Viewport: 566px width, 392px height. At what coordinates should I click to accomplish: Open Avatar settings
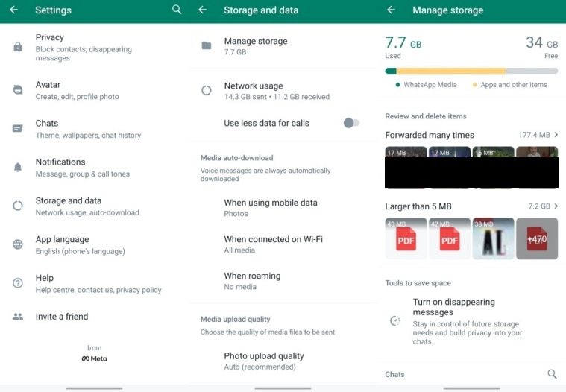pyautogui.click(x=94, y=90)
